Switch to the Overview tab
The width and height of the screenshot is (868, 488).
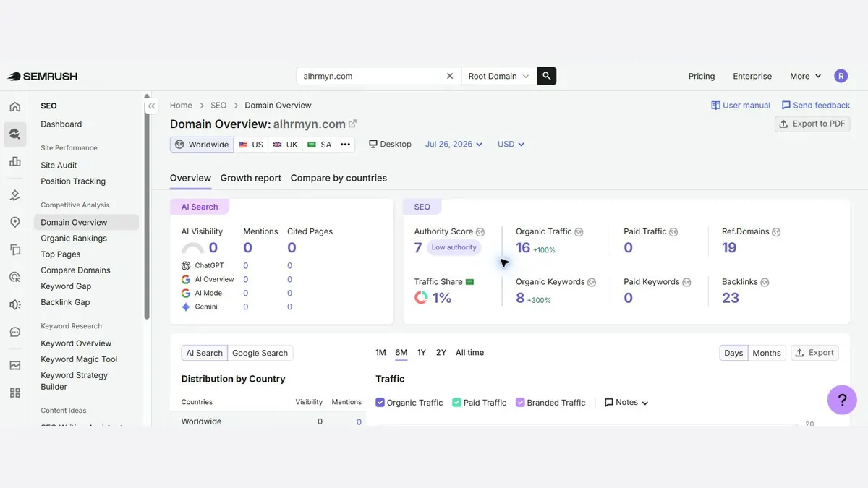(x=190, y=178)
